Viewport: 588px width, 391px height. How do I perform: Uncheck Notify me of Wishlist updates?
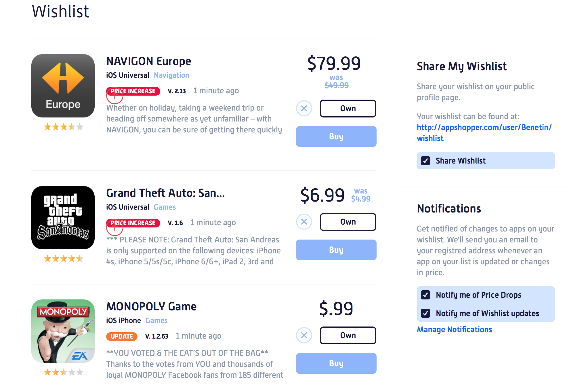tap(425, 313)
